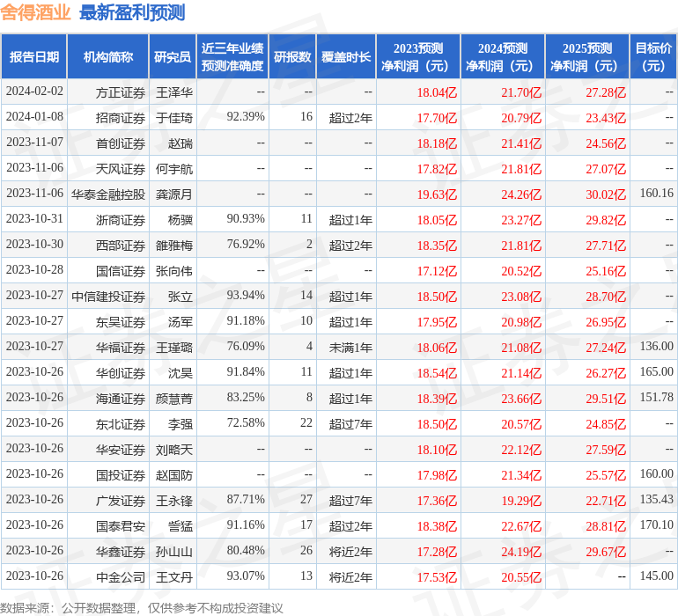This screenshot has height=616, width=678.
Task: Click target price 170.10
Action: click(656, 524)
